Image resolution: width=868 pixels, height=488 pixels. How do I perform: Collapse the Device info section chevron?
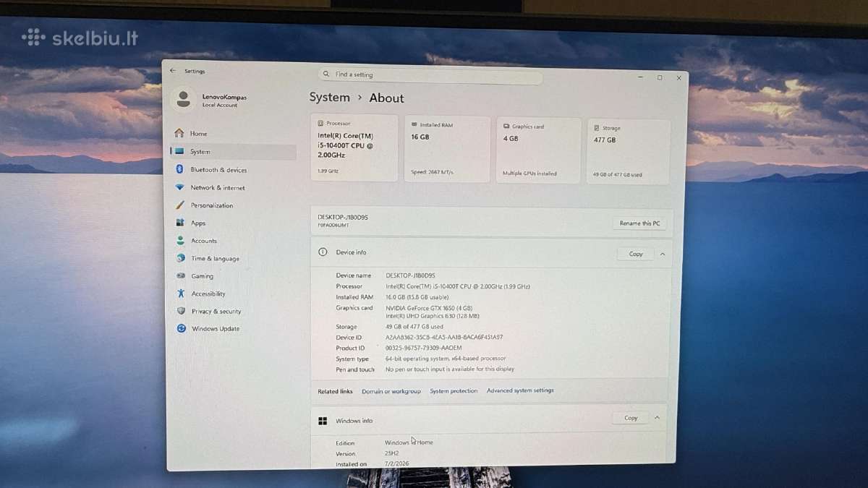pyautogui.click(x=663, y=254)
